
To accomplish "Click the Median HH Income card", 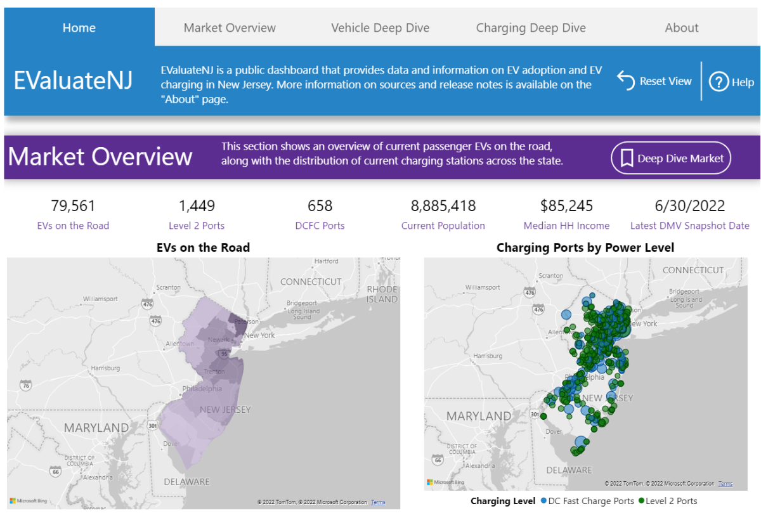I will click(566, 214).
